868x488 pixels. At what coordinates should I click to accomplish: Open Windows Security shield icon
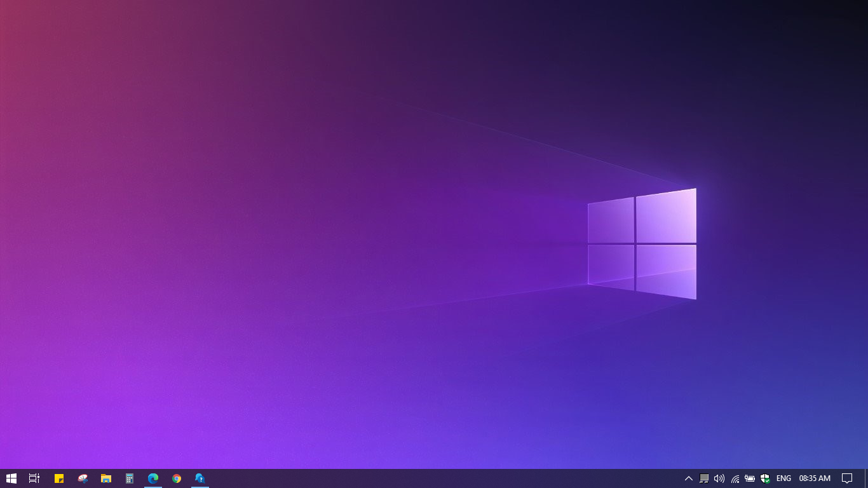coord(765,478)
